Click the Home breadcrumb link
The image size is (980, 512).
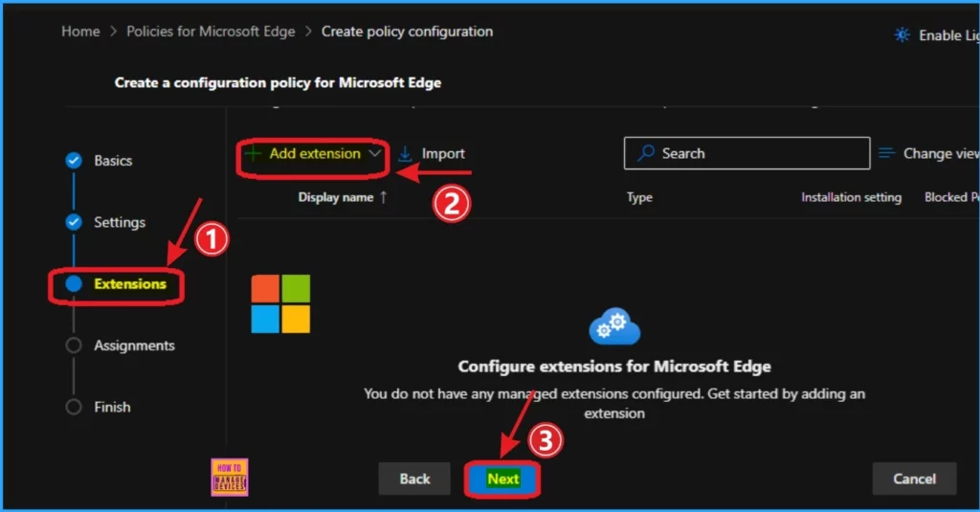(80, 32)
